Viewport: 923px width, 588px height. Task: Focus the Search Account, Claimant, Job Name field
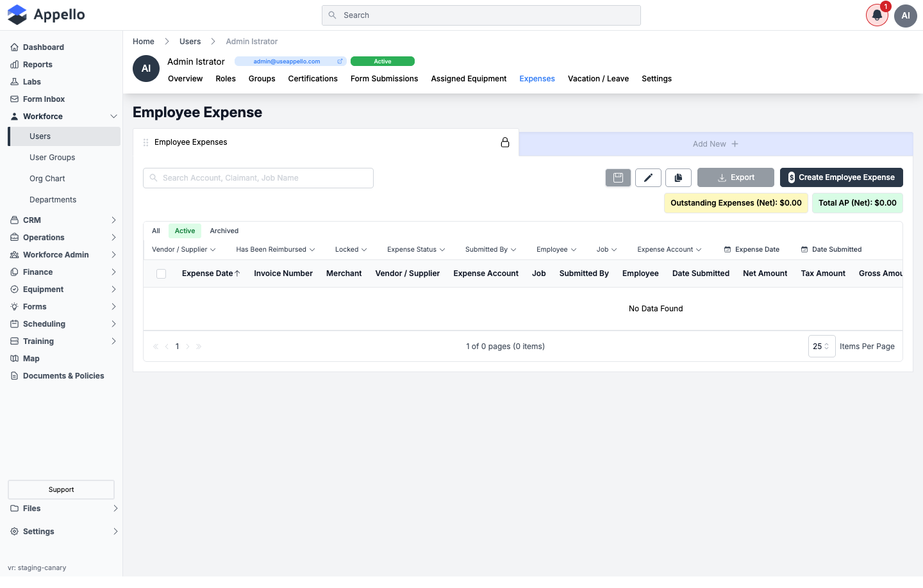(258, 178)
